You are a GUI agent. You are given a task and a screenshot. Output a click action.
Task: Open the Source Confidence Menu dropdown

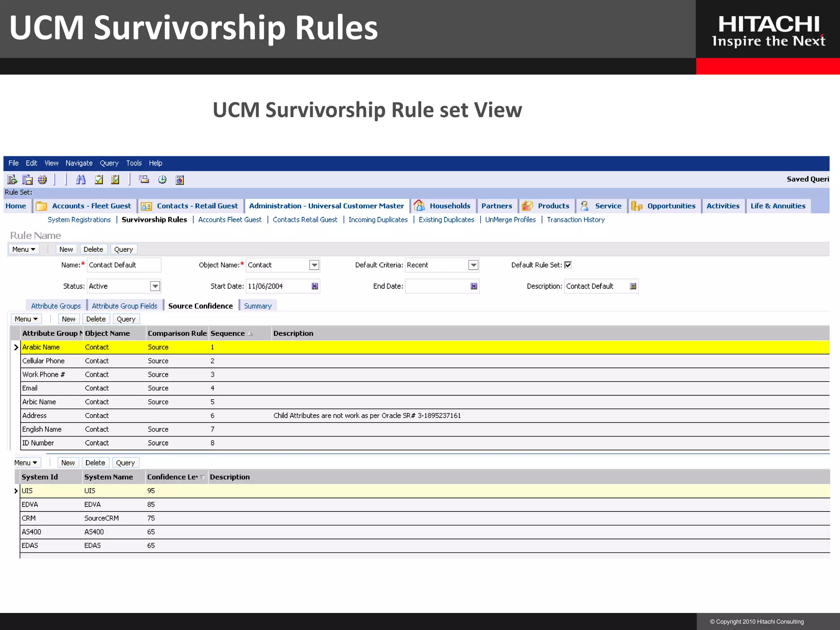coord(26,319)
